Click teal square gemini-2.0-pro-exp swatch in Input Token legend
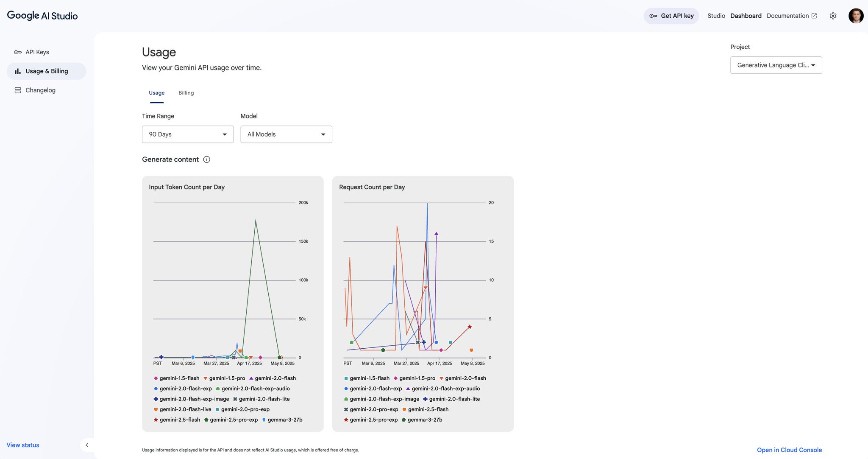Image resolution: width=868 pixels, height=459 pixels. (217, 409)
